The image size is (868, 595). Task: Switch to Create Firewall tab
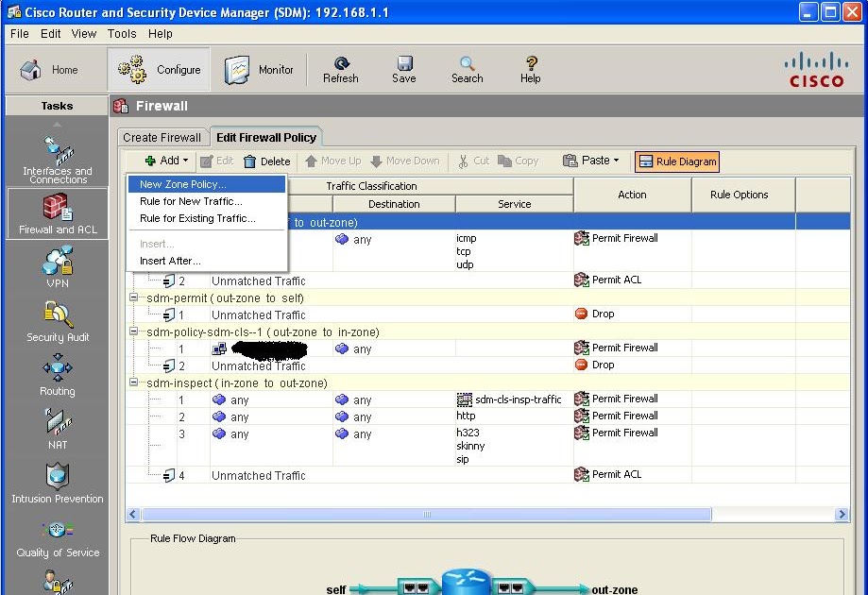(162, 137)
